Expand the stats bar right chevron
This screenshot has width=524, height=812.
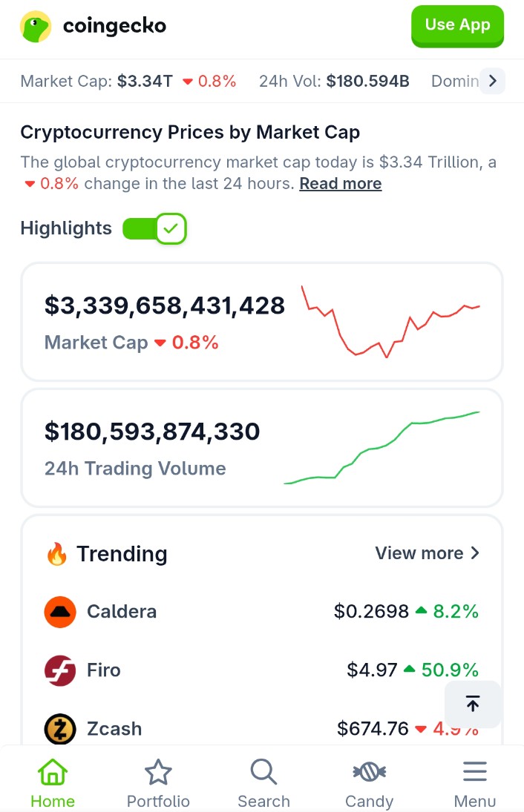click(492, 81)
